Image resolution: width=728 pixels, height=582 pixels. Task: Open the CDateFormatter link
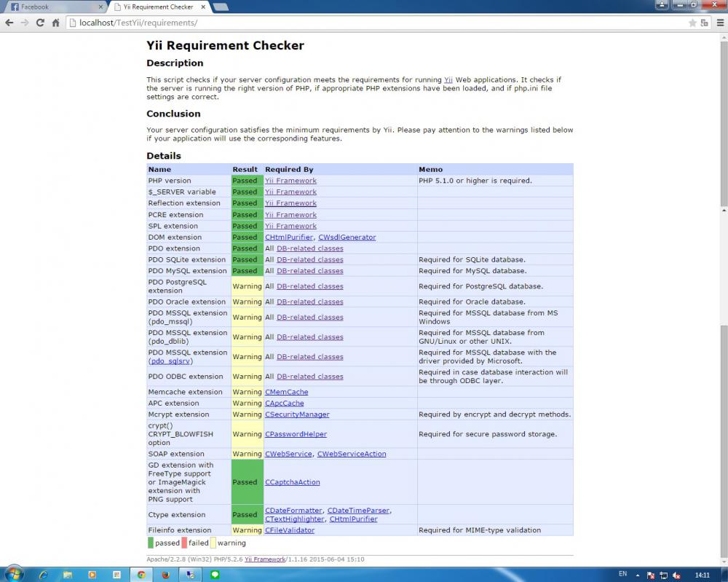(x=293, y=511)
